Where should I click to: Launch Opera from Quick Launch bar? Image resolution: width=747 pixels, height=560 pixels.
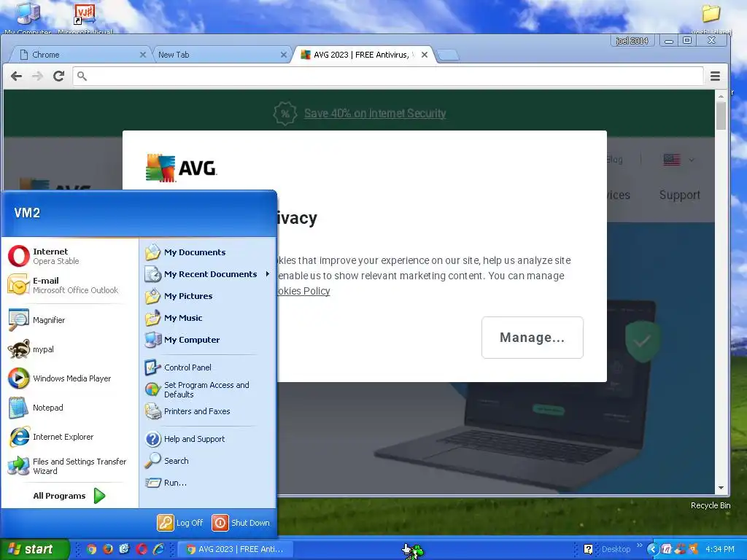click(142, 550)
